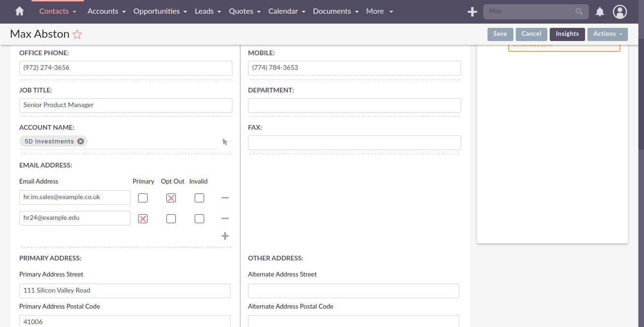644x327 pixels.
Task: Open the Documents dropdown
Action: 336,11
